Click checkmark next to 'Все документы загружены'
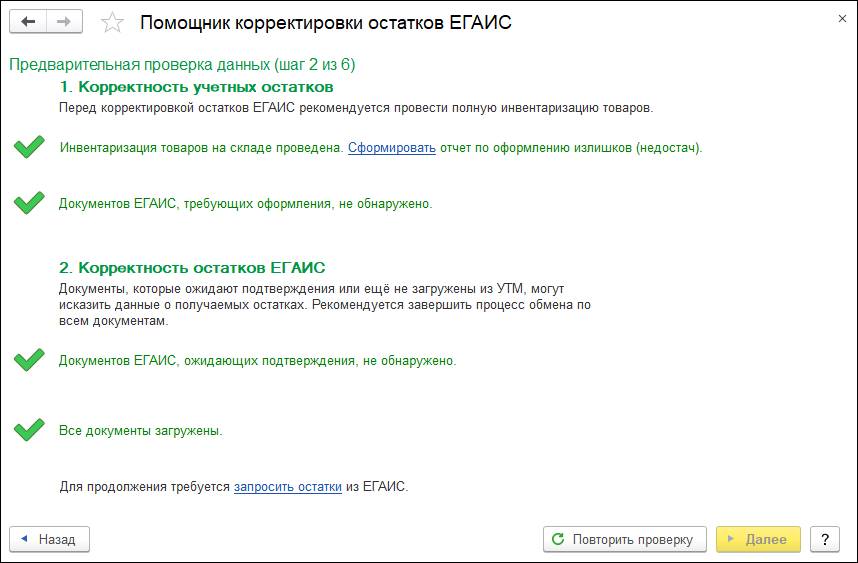Image resolution: width=858 pixels, height=563 pixels. (29, 429)
